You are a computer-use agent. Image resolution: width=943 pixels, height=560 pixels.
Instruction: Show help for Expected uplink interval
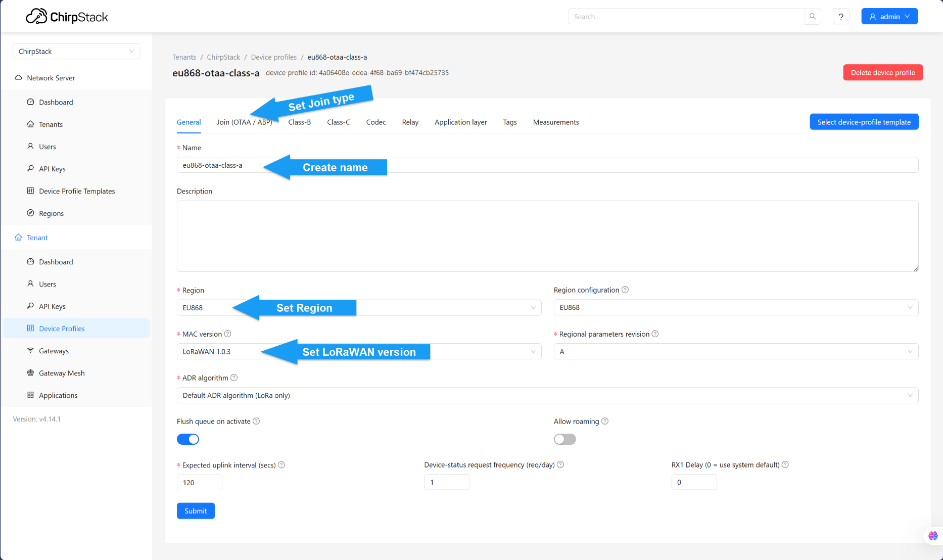[x=281, y=465]
